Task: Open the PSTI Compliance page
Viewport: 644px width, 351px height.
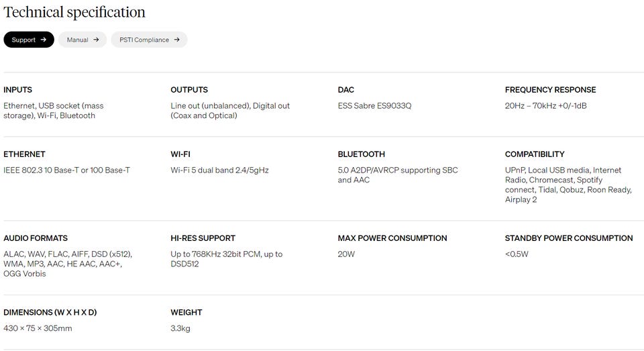Action: [x=148, y=40]
